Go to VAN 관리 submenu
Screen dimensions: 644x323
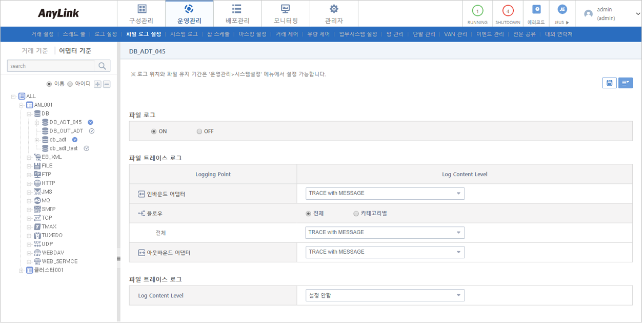click(x=455, y=34)
